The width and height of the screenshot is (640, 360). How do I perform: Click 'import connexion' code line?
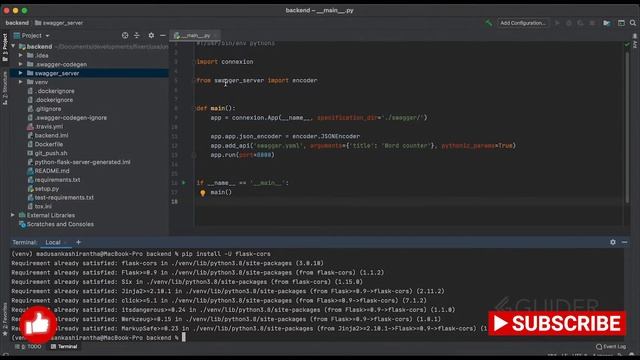(225, 62)
